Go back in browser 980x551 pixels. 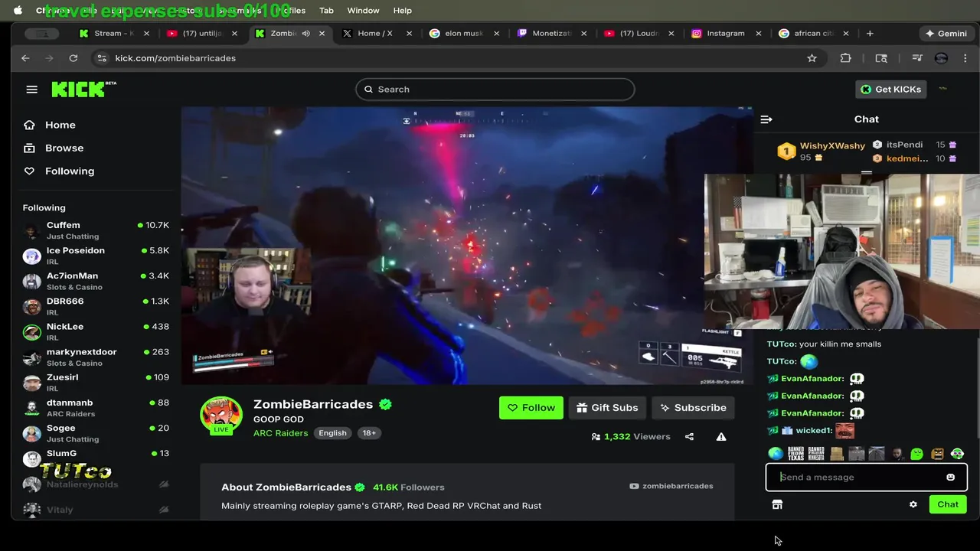pos(25,58)
